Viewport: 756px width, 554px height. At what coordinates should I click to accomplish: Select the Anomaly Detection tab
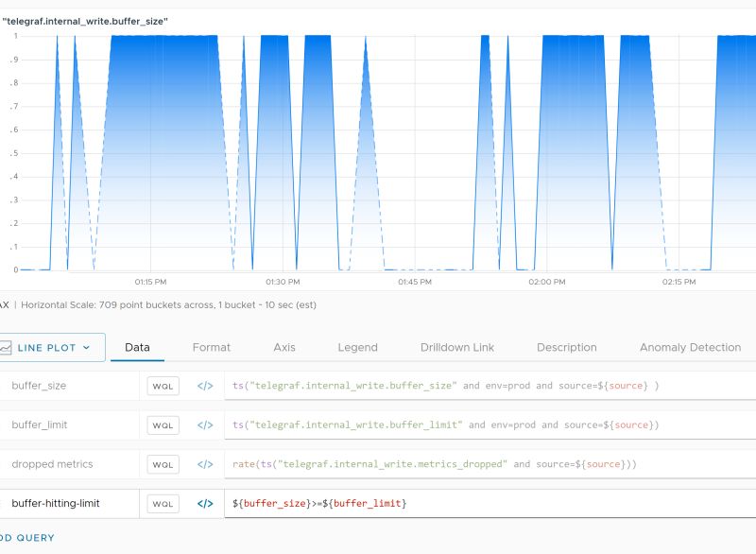[x=689, y=347]
